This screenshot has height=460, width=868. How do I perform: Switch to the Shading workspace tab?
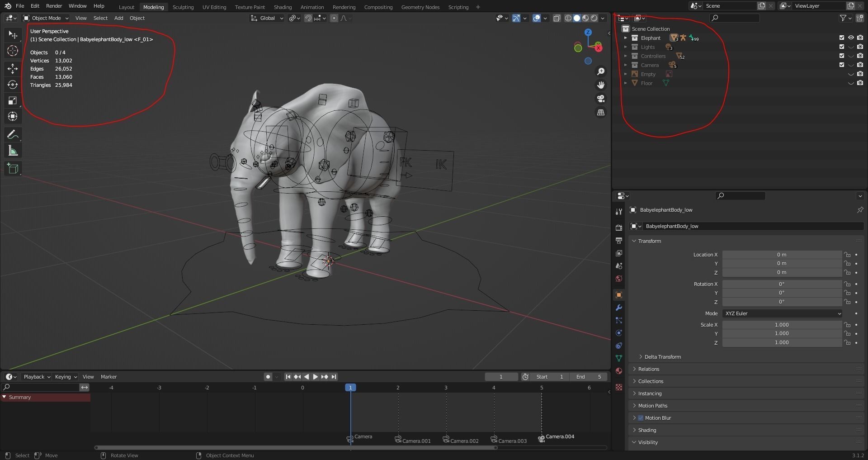(x=283, y=7)
